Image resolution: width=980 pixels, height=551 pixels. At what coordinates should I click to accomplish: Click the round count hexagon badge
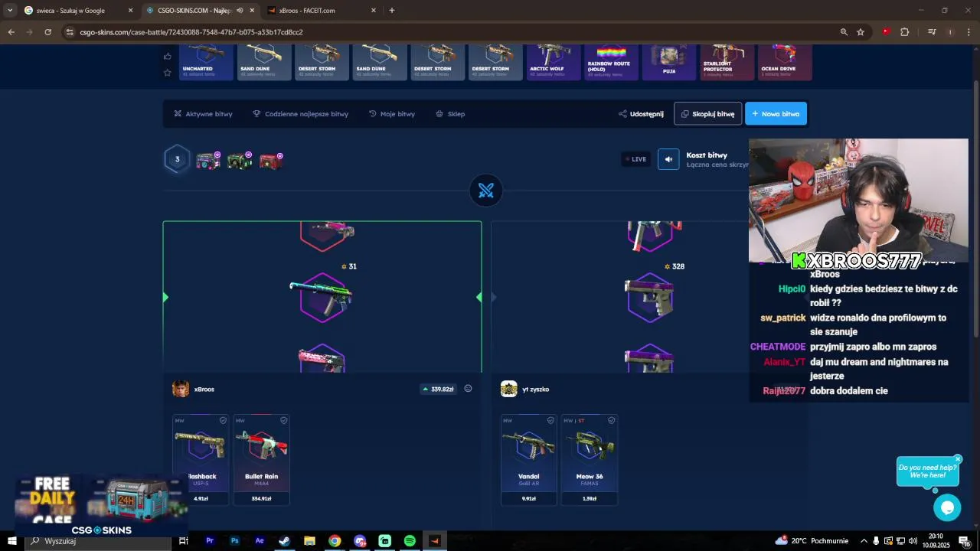coord(177,159)
